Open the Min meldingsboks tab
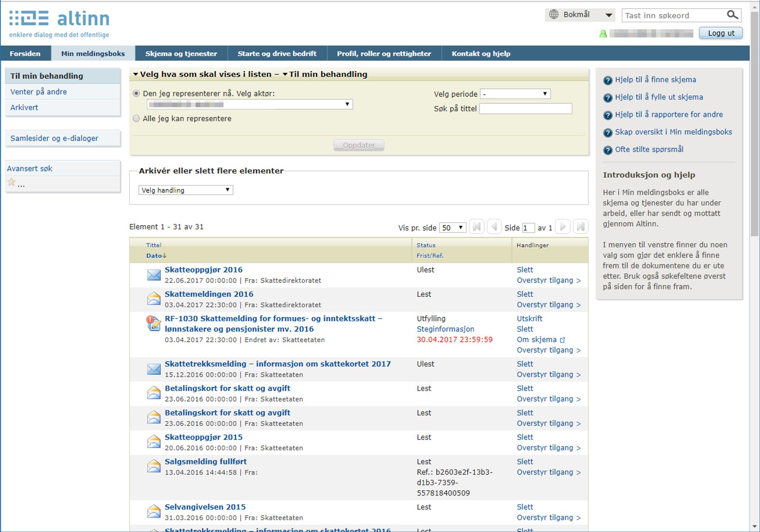The image size is (760, 532). tap(93, 54)
